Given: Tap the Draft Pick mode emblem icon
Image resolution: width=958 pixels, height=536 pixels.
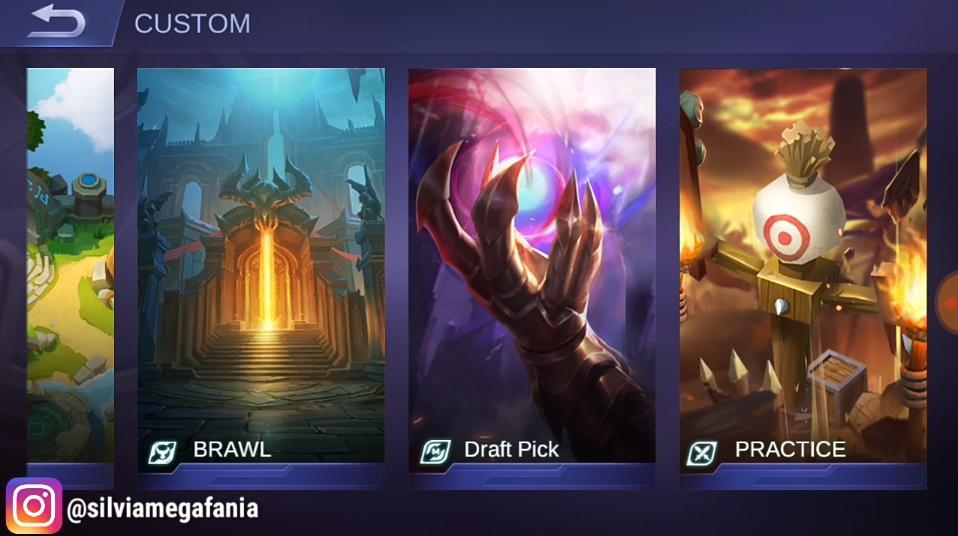Looking at the screenshot, I should click(435, 452).
